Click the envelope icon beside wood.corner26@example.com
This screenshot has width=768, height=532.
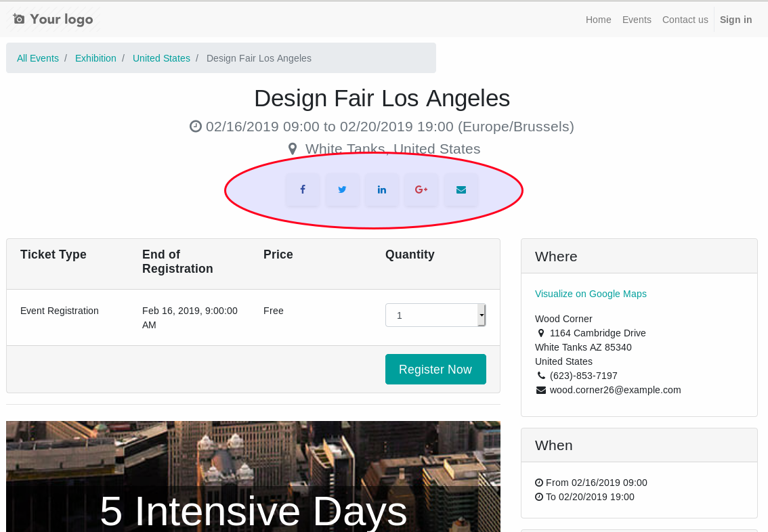click(x=540, y=390)
